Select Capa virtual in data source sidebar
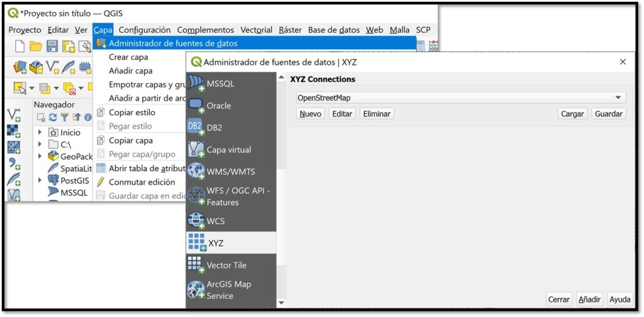The width and height of the screenshot is (644, 317). 231,150
